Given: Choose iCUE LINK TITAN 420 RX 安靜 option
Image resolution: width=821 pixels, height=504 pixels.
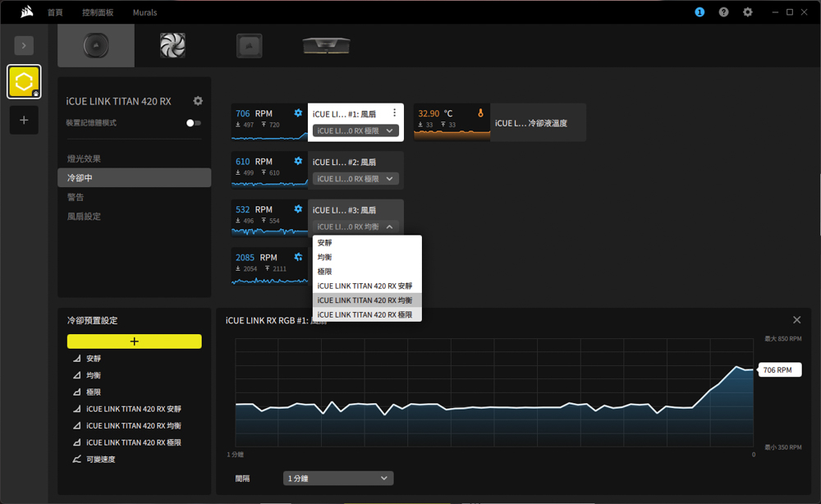Looking at the screenshot, I should pyautogui.click(x=367, y=286).
